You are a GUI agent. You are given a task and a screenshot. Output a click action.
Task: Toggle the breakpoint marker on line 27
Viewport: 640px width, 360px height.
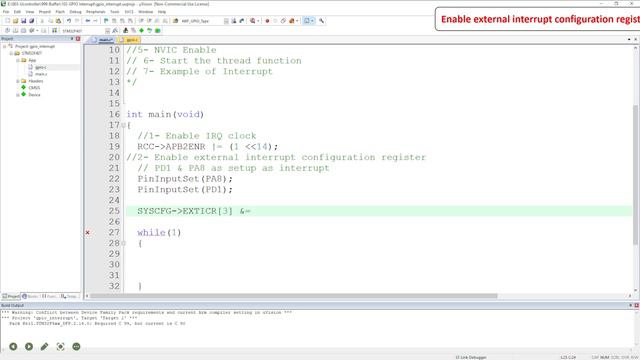tap(87, 233)
